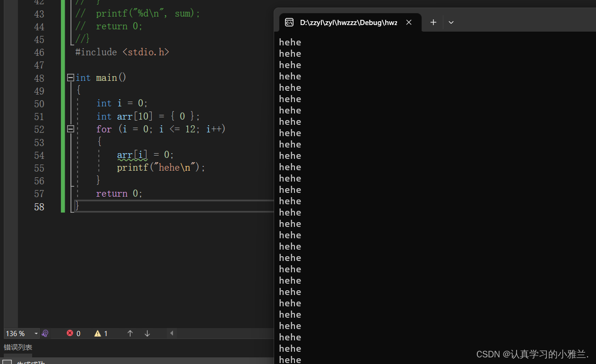
Task: Click the int main() text on line 48
Action: [101, 78]
